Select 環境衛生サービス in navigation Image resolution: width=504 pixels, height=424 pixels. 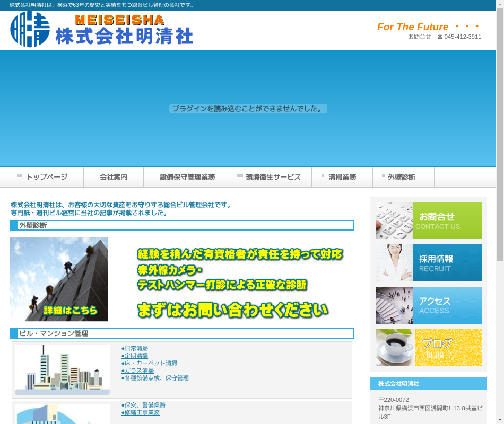click(271, 177)
